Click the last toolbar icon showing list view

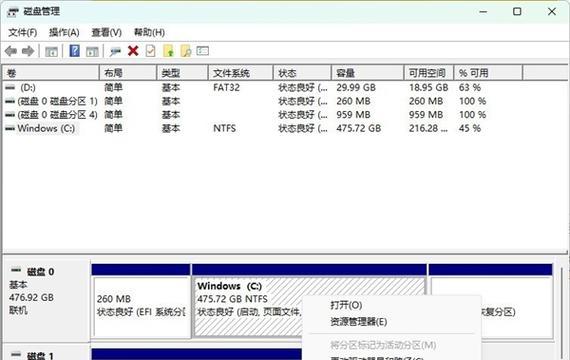click(x=202, y=51)
